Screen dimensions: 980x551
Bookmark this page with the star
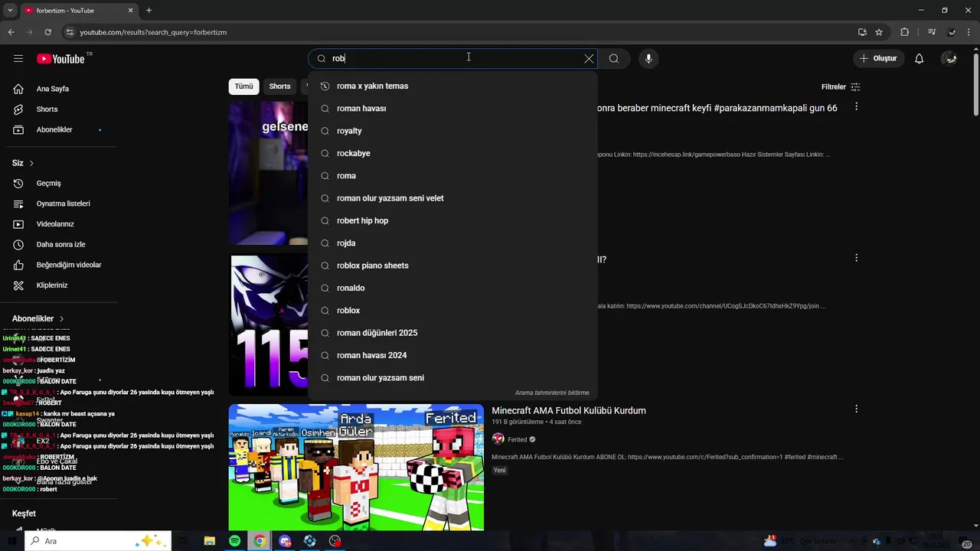879,32
